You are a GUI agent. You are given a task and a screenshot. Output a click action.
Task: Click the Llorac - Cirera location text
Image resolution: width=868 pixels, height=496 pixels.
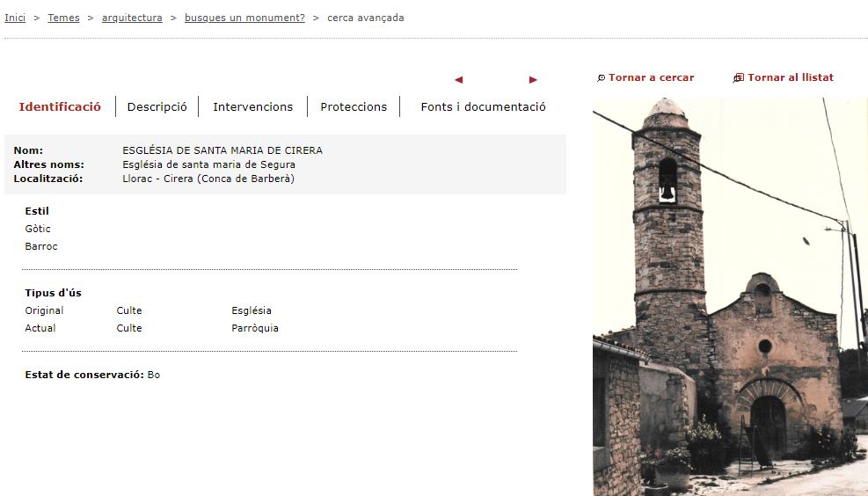click(208, 179)
